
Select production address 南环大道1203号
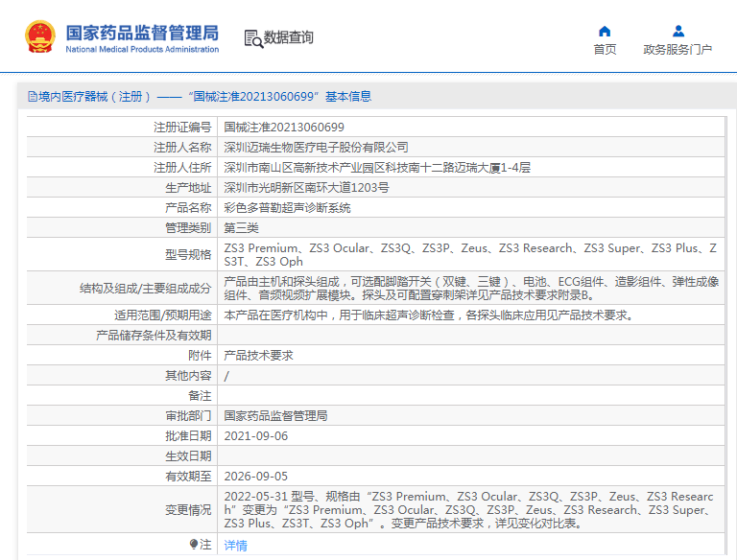306,188
